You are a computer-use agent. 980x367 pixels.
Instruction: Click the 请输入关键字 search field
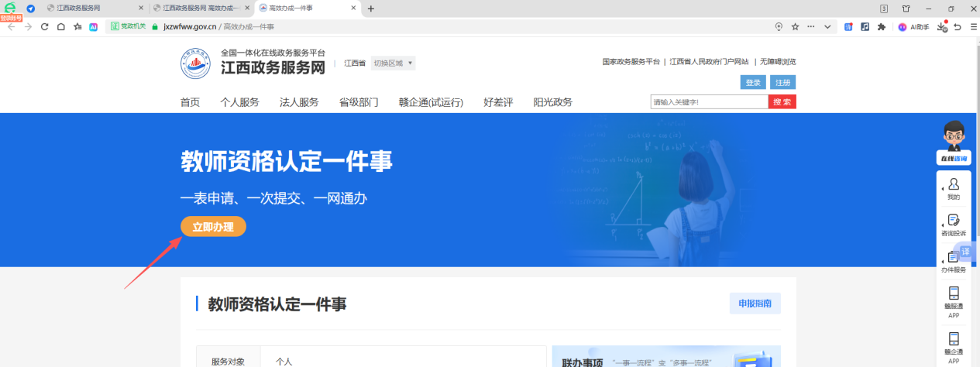709,102
